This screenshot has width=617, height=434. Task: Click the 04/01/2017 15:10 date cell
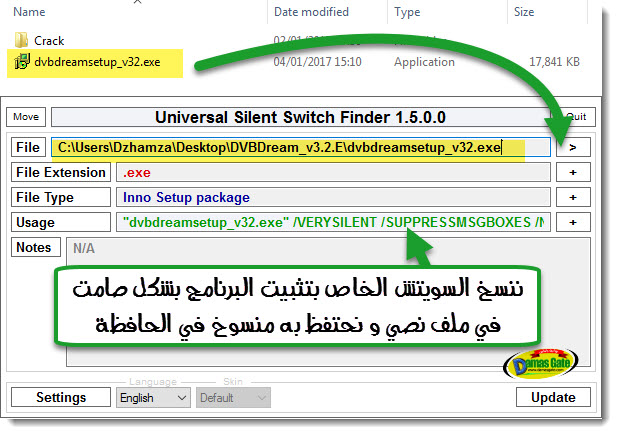(317, 62)
